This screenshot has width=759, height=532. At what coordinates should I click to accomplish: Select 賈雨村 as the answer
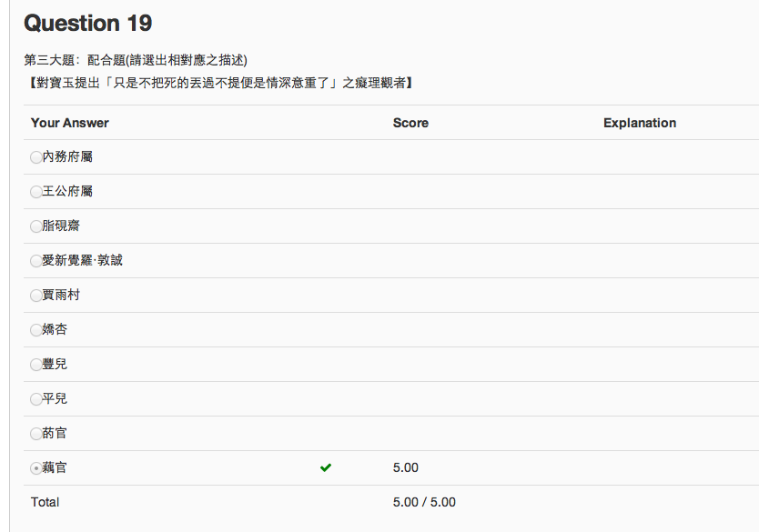tap(36, 296)
